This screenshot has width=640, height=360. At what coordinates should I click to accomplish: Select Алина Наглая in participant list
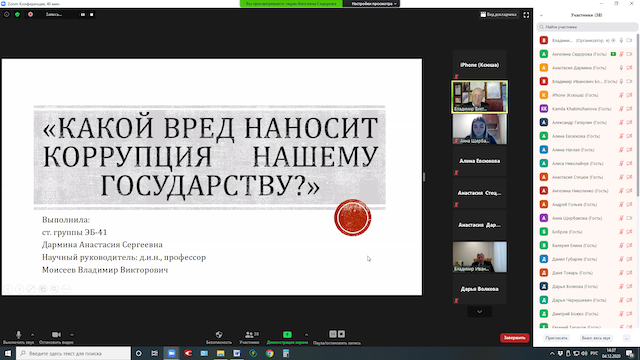pos(587,150)
